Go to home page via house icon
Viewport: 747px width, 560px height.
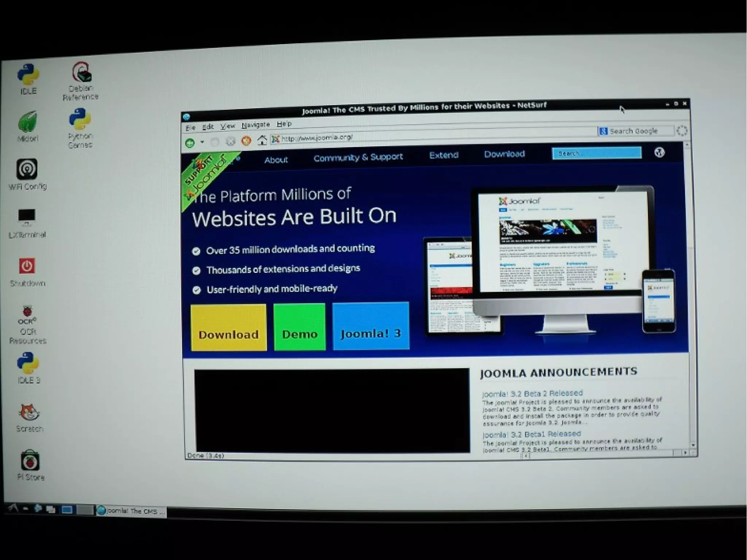[x=262, y=140]
